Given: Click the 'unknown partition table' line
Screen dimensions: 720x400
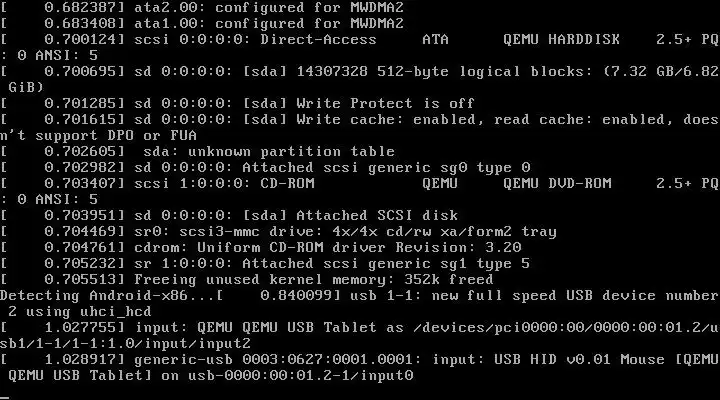Looking at the screenshot, I should point(269,152).
